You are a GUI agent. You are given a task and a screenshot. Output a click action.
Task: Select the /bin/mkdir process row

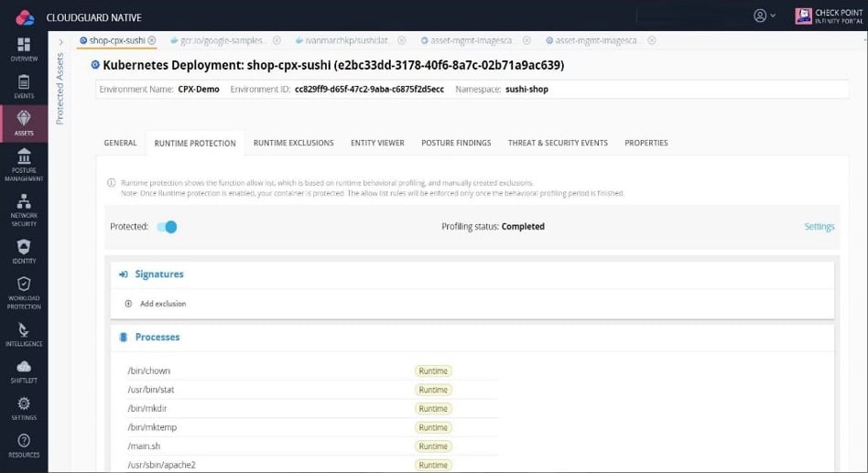click(x=311, y=408)
